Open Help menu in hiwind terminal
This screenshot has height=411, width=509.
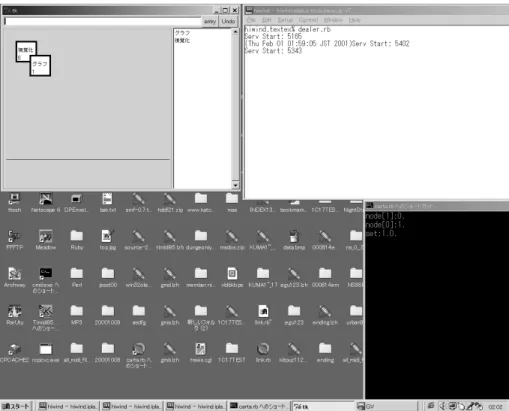[355, 20]
